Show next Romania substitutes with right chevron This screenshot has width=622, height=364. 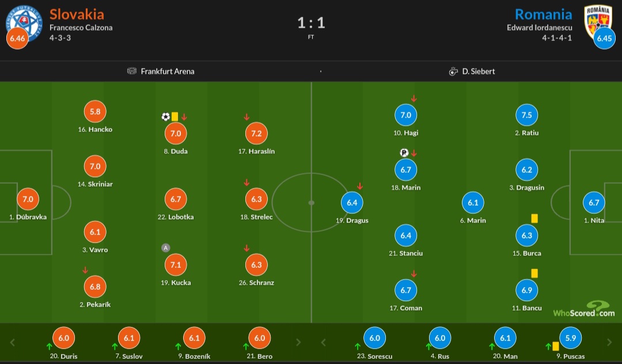609,342
